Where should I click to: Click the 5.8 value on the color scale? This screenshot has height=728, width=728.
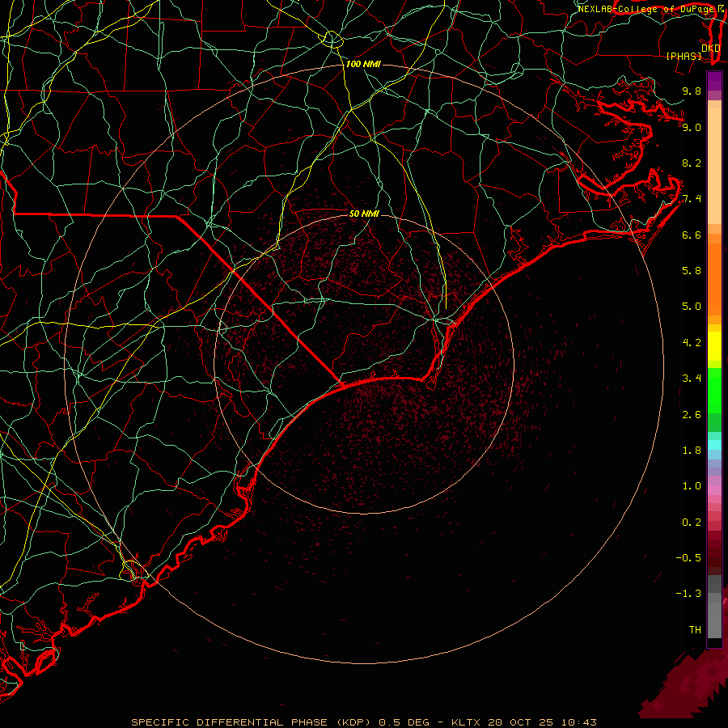click(x=692, y=271)
